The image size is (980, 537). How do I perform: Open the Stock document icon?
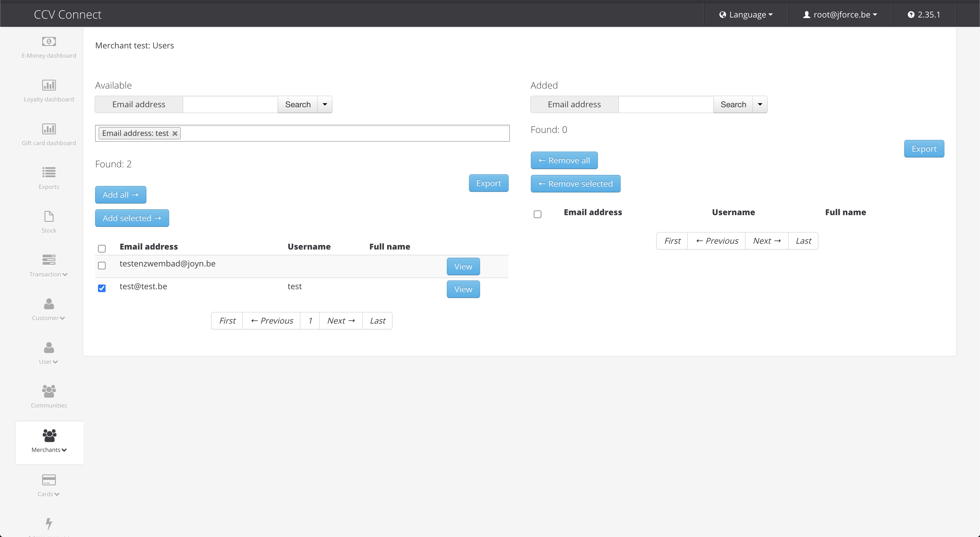[x=49, y=216]
